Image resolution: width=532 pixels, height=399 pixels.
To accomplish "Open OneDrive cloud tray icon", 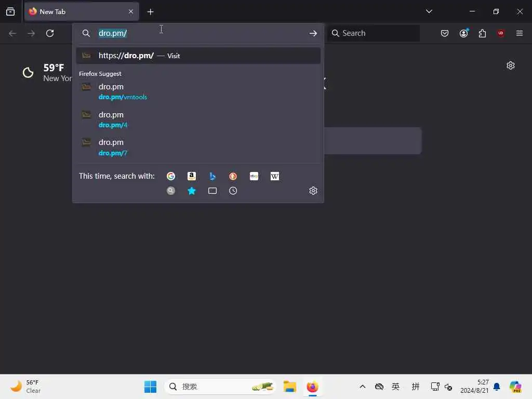I will pos(379,387).
